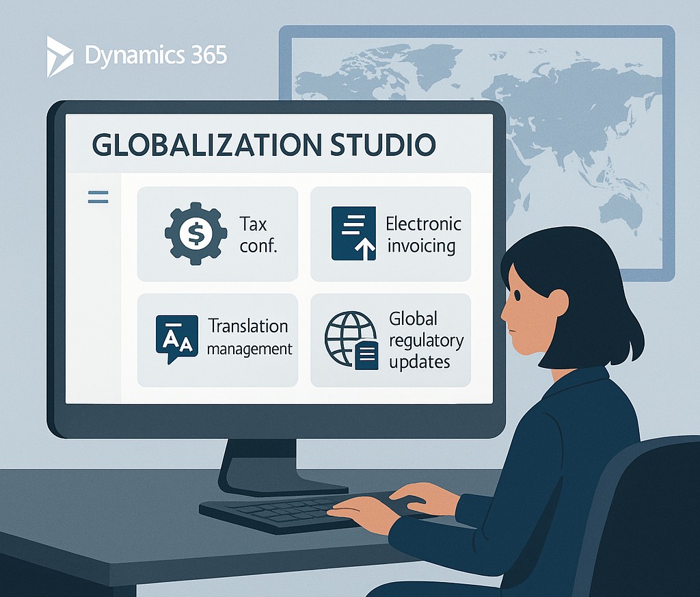This screenshot has height=597, width=700.
Task: Click the keyboard on the desk
Action: (x=273, y=509)
